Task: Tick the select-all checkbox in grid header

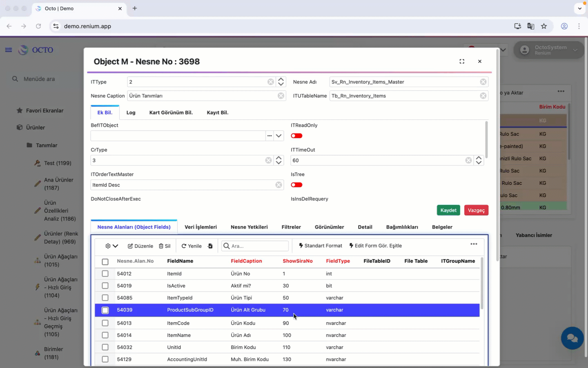Action: point(105,261)
